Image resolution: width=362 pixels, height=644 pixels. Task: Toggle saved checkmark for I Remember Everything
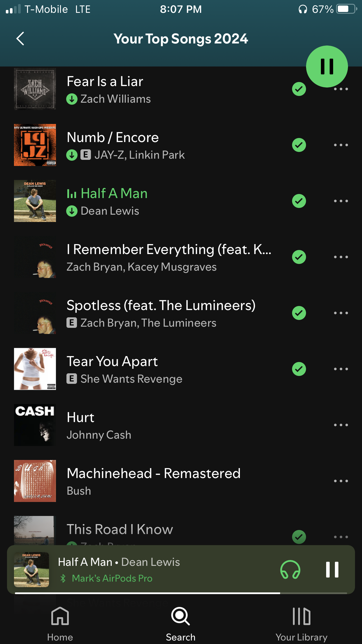(299, 257)
